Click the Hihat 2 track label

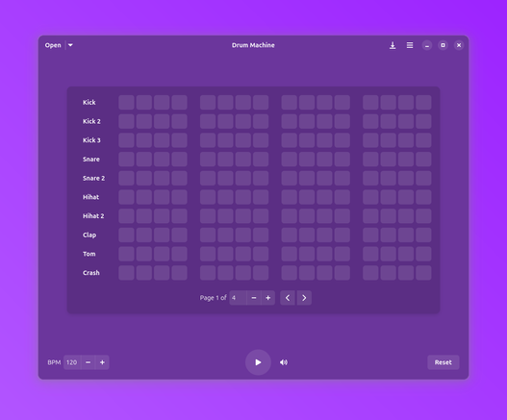93,216
